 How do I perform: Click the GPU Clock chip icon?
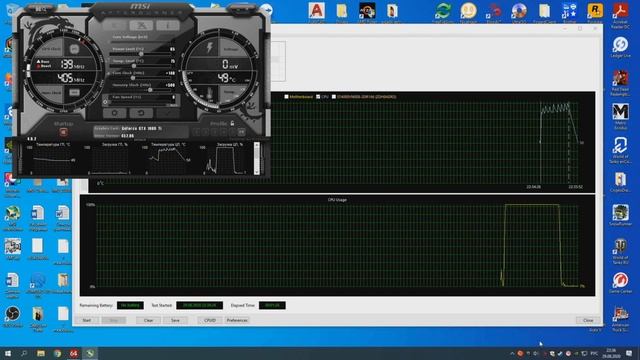pos(74,49)
